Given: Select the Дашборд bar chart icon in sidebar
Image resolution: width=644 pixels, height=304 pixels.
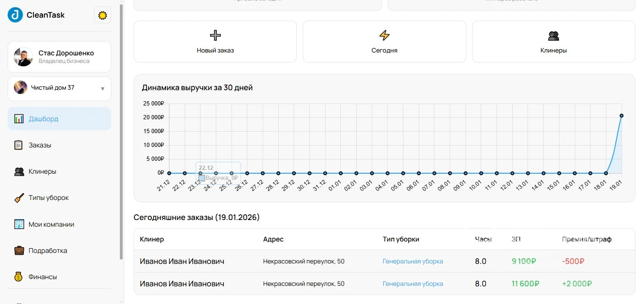Looking at the screenshot, I should click(18, 118).
